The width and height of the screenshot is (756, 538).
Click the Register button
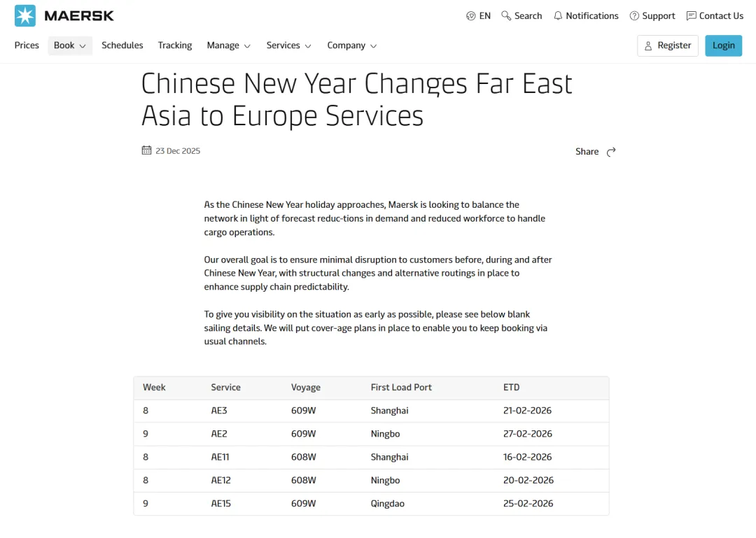click(x=667, y=45)
